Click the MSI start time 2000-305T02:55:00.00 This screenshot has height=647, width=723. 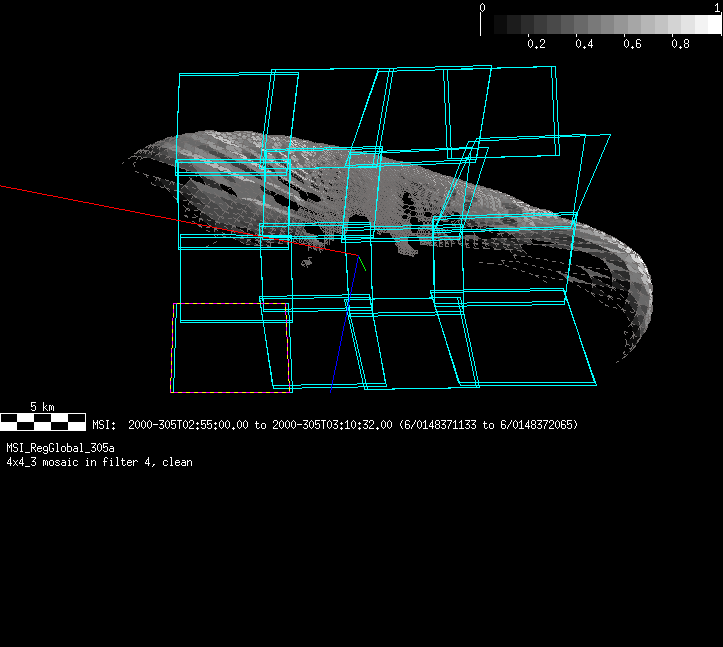click(188, 425)
